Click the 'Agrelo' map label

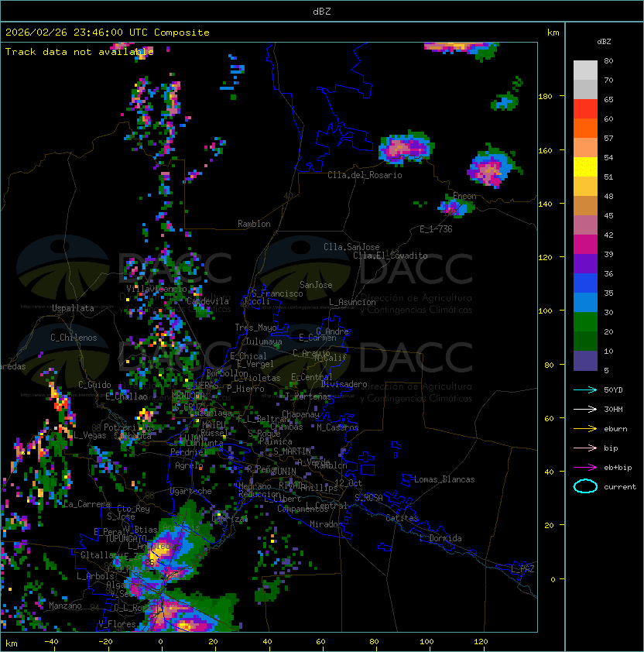189,465
